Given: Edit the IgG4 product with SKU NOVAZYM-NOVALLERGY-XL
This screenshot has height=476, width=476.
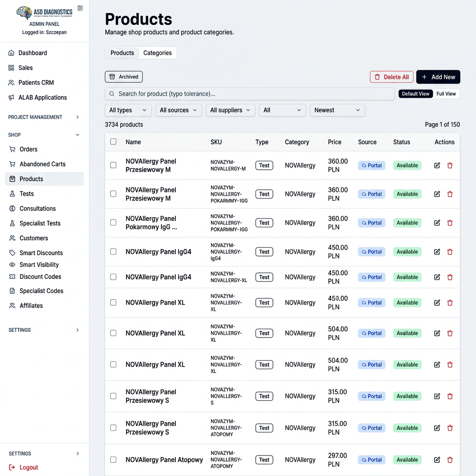Looking at the screenshot, I should tap(437, 277).
